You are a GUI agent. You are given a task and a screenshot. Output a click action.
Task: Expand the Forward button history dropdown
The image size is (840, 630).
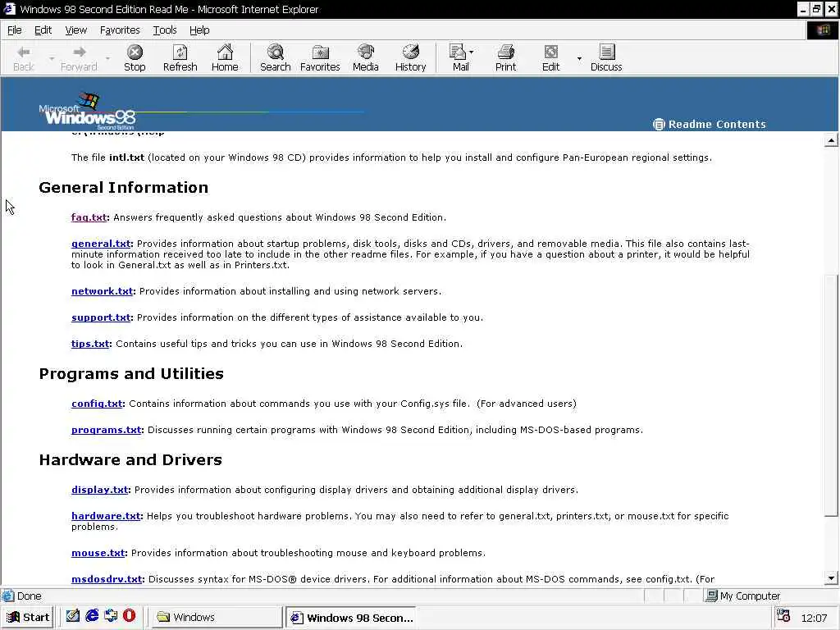click(x=107, y=58)
